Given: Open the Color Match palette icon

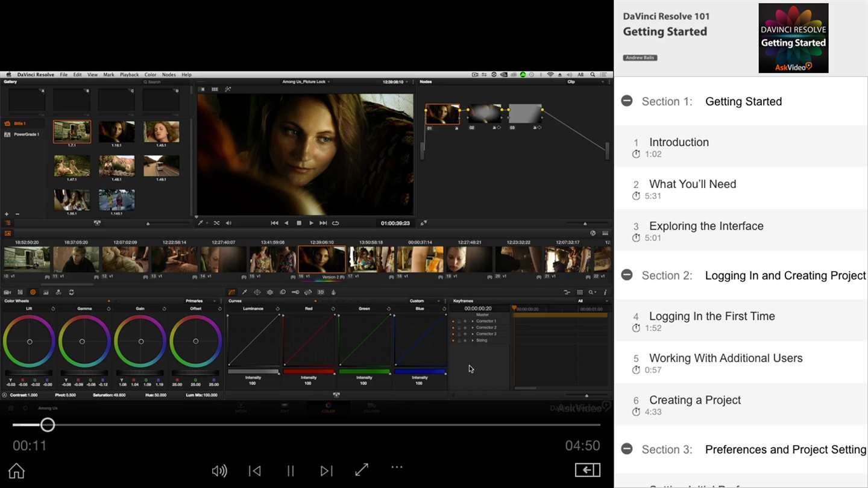Looking at the screenshot, I should [x=20, y=292].
